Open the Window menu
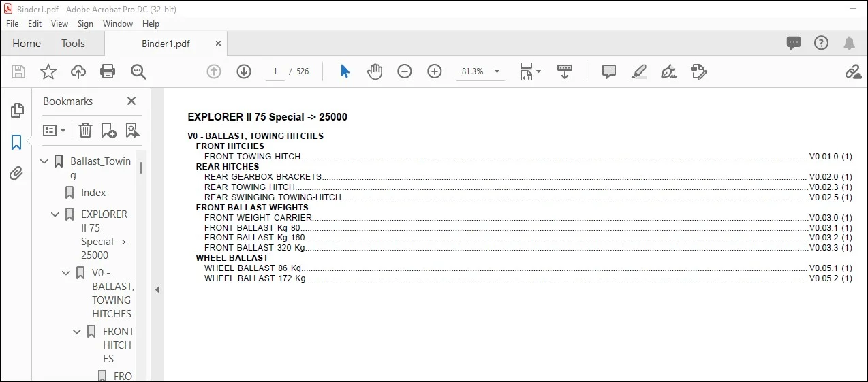 pos(118,24)
